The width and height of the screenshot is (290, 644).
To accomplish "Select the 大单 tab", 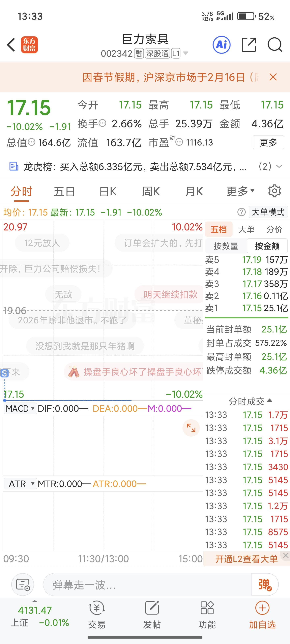I will pyautogui.click(x=246, y=229).
